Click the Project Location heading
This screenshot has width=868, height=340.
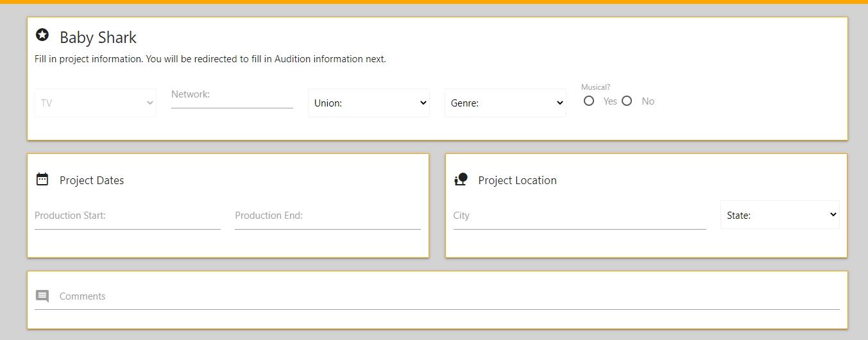point(518,180)
